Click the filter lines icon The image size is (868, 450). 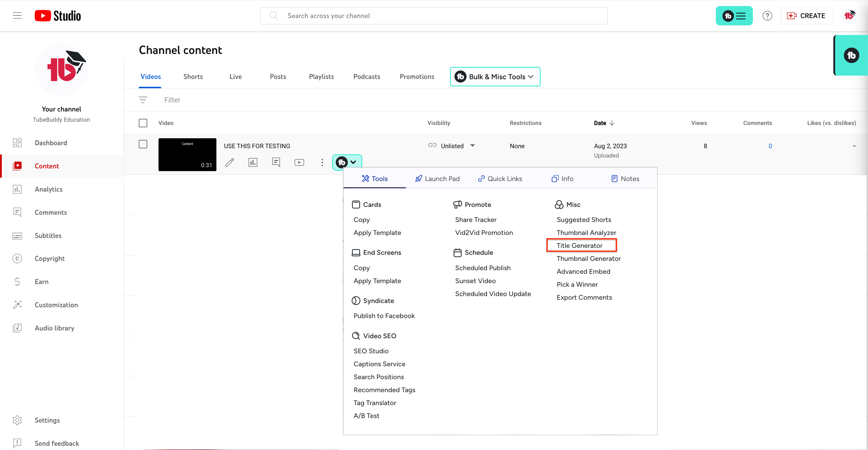pyautogui.click(x=143, y=100)
